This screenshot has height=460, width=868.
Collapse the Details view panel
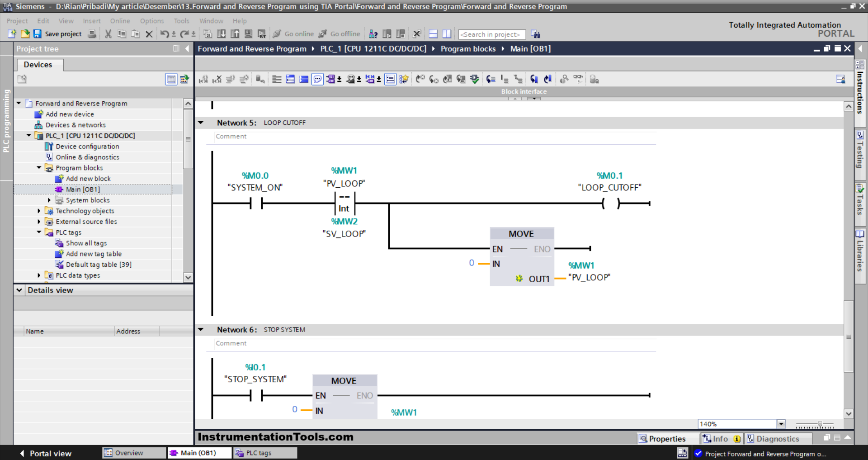coord(19,290)
